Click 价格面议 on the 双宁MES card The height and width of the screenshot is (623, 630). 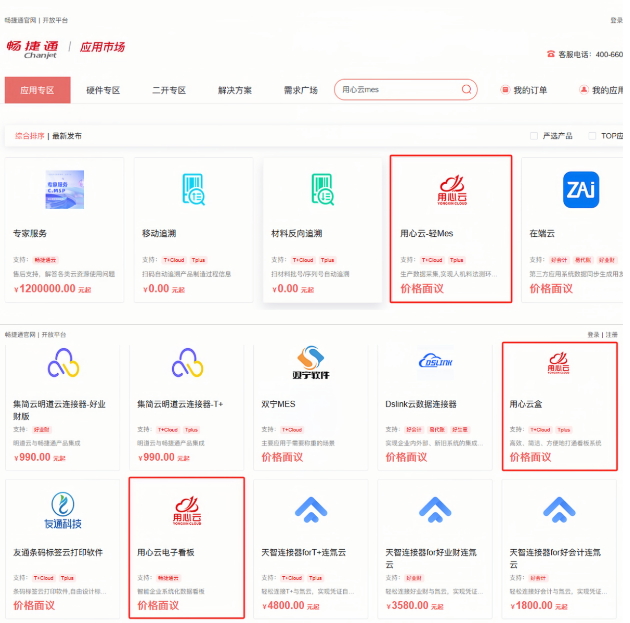coord(282,457)
